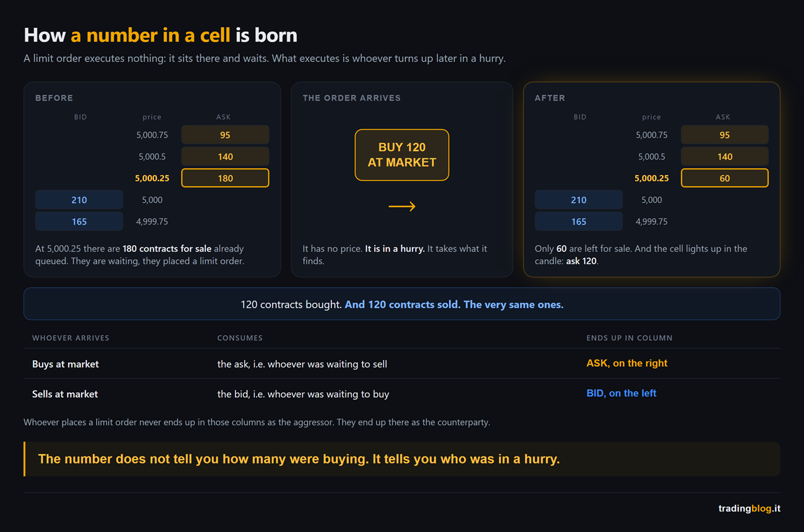Click the 5,000.25 price in BEFORE panel
804x532 pixels.
coord(152,178)
